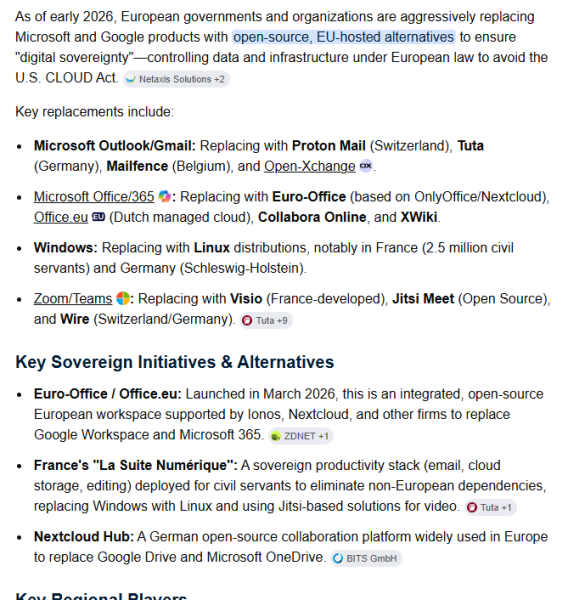Open the Tuta +1 source chip
The width and height of the screenshot is (568, 600).
tap(491, 507)
